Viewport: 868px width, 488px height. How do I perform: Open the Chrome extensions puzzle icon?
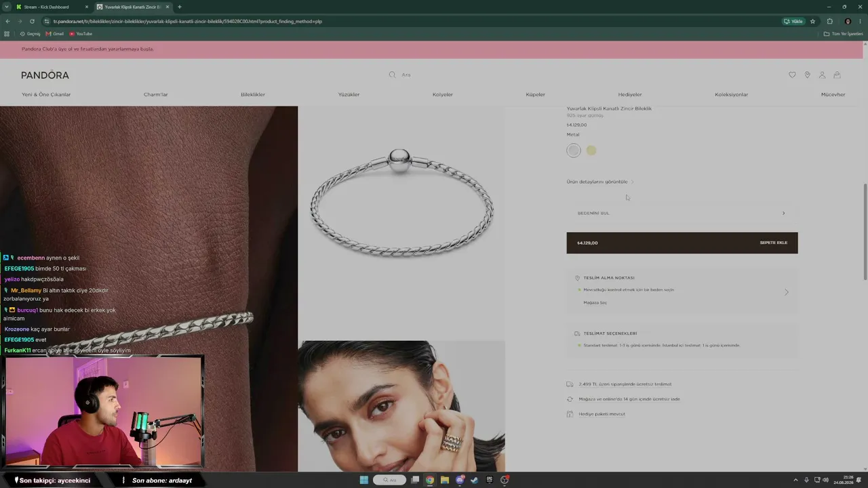pyautogui.click(x=829, y=21)
